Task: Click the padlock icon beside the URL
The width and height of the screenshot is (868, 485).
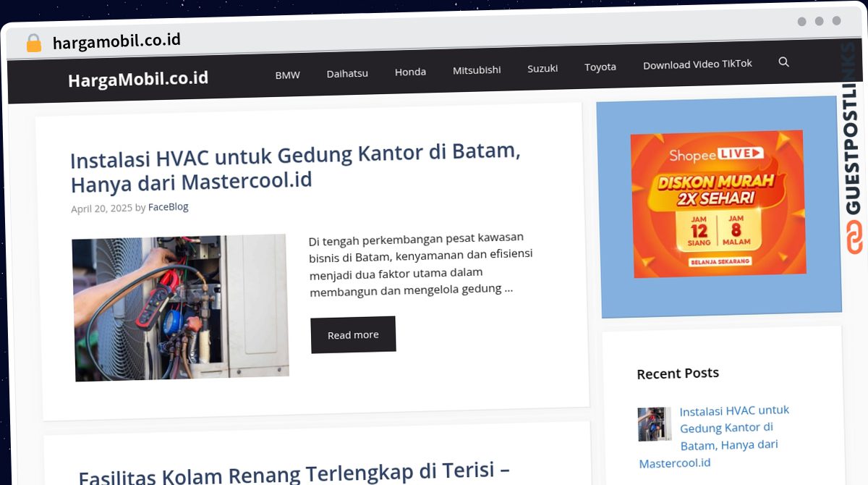Action: pyautogui.click(x=33, y=43)
